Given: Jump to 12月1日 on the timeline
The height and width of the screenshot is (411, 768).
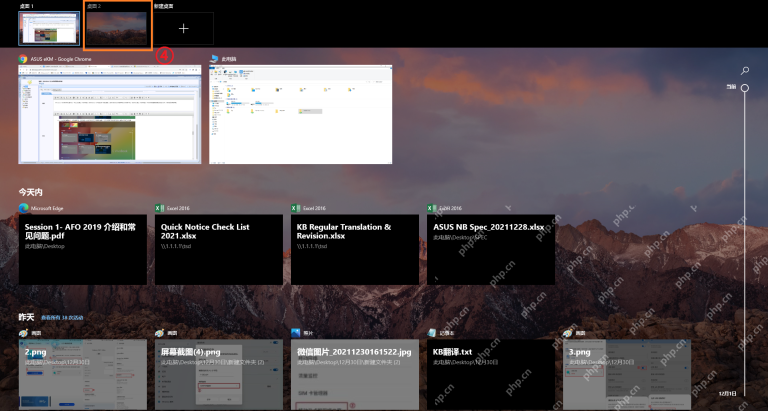Looking at the screenshot, I should (727, 393).
